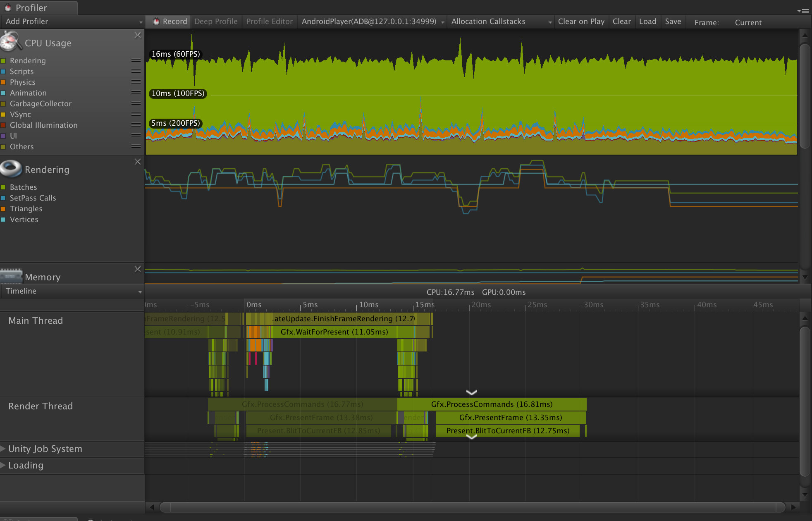
Task: Toggle the Batches series in Rendering chart
Action: [3, 187]
